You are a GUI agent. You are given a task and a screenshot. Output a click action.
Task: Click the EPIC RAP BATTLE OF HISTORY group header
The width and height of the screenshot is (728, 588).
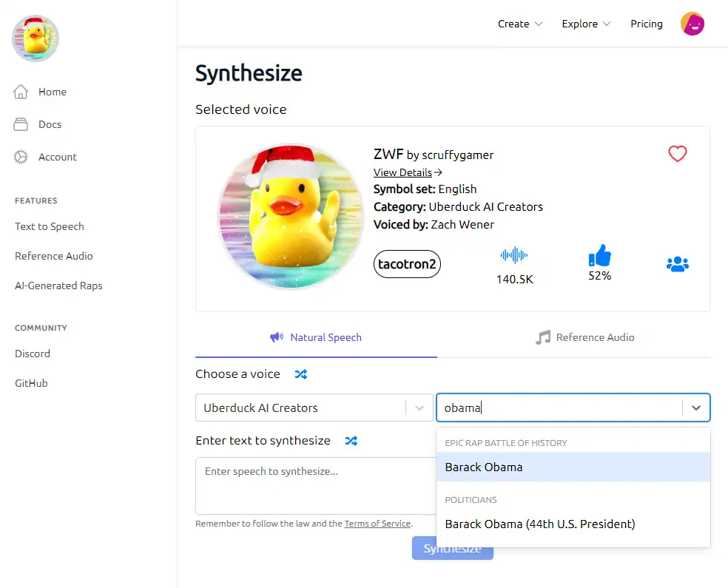click(506, 443)
